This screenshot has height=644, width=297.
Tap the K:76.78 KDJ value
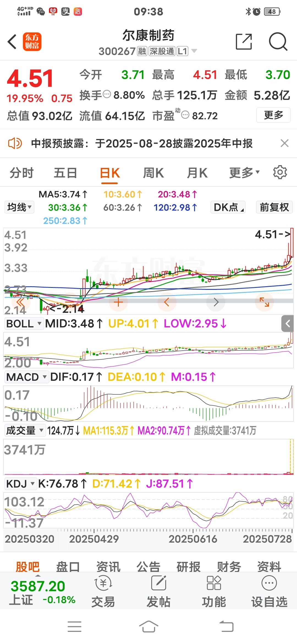[x=62, y=484]
